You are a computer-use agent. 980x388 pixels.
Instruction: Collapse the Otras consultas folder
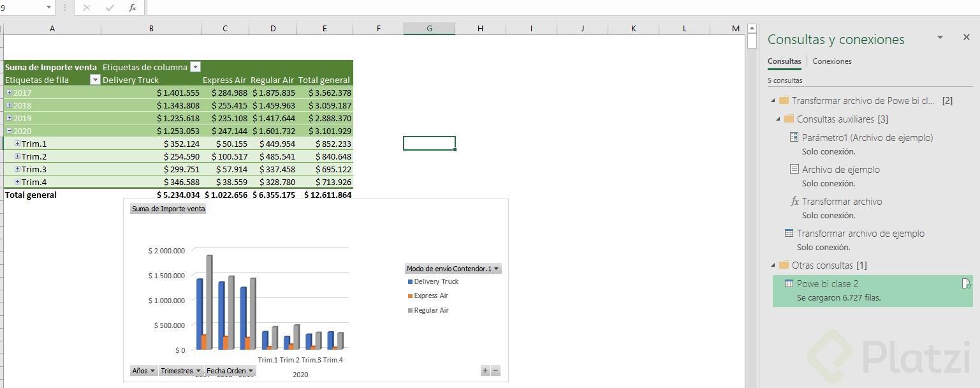pyautogui.click(x=773, y=265)
